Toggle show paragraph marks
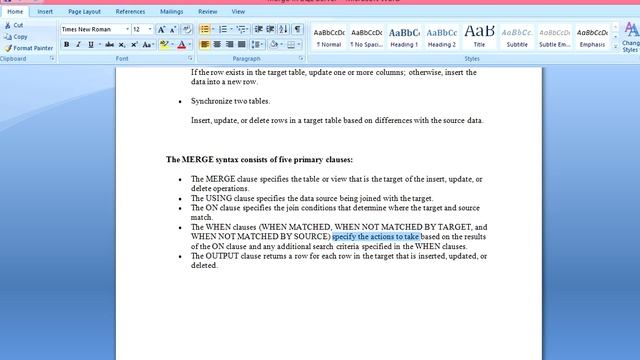The height and width of the screenshot is (360, 640). [298, 29]
